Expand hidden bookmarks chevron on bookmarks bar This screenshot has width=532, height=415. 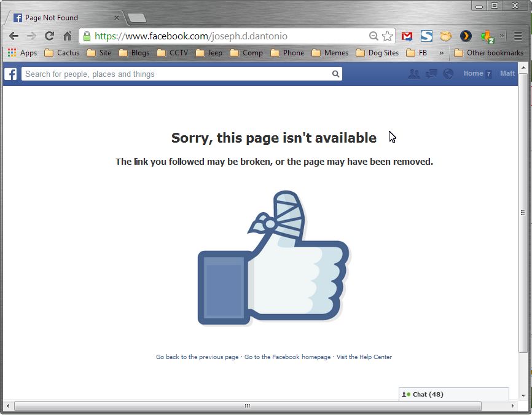442,53
